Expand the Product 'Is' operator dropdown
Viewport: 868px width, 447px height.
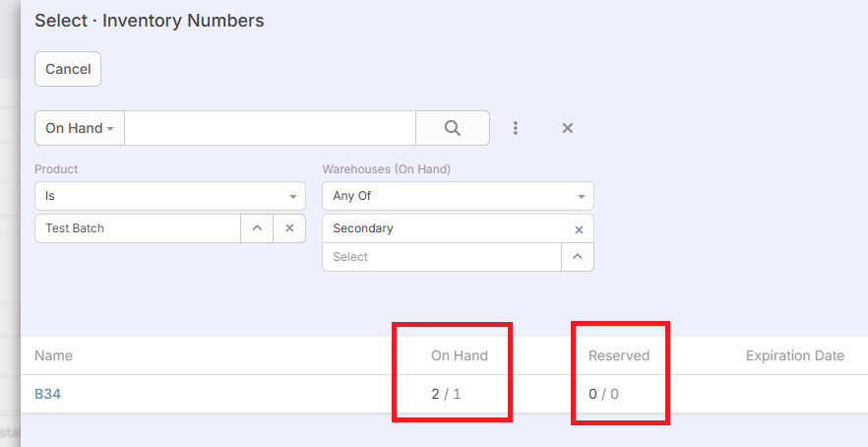(170, 196)
